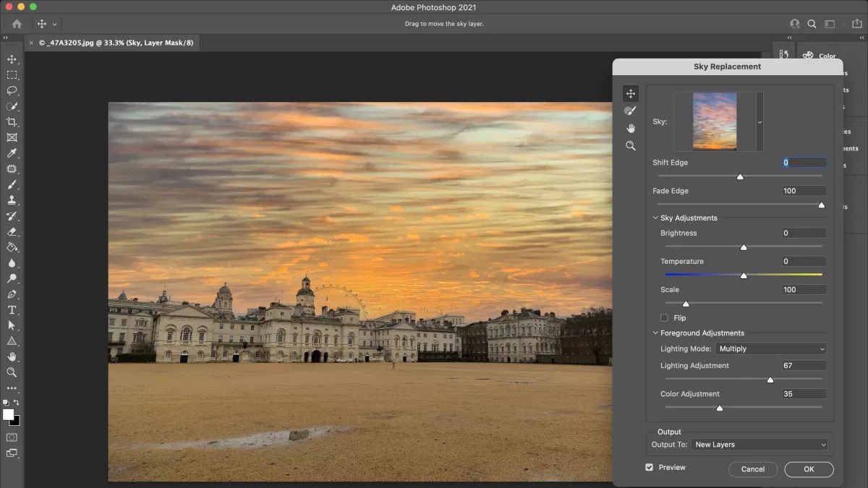This screenshot has height=488, width=868.
Task: Toggle Quick Mask mode icon
Action: point(12,437)
